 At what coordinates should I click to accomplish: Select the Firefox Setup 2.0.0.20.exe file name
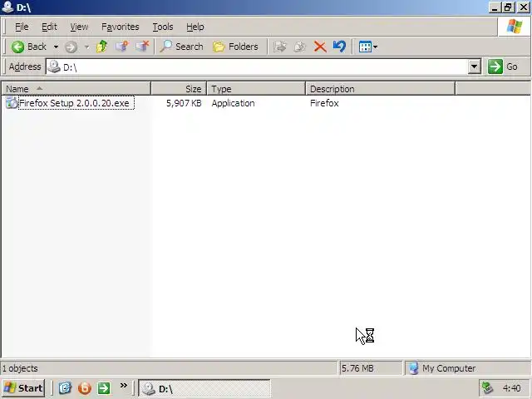[74, 103]
